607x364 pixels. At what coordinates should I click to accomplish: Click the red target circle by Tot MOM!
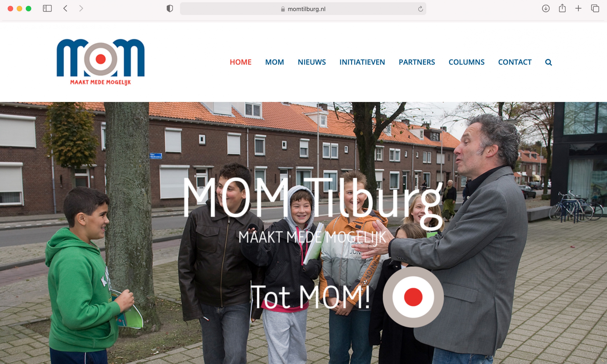click(413, 297)
